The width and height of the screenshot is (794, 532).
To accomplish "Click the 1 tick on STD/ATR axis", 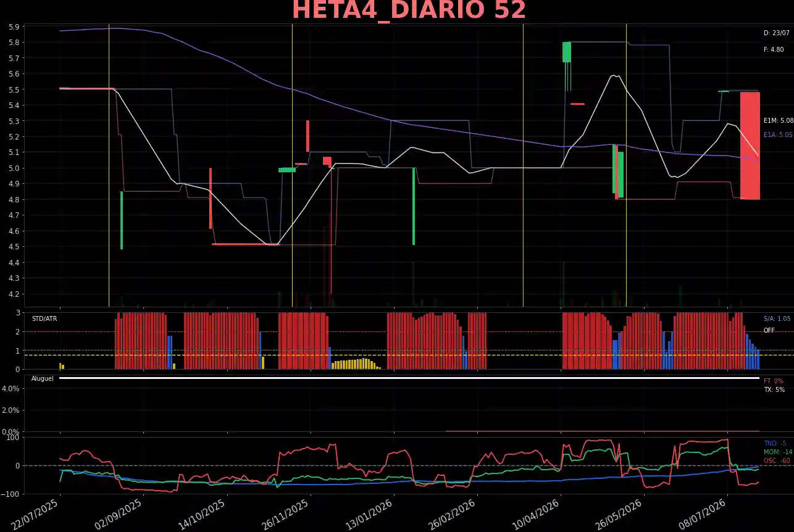I will (18, 351).
